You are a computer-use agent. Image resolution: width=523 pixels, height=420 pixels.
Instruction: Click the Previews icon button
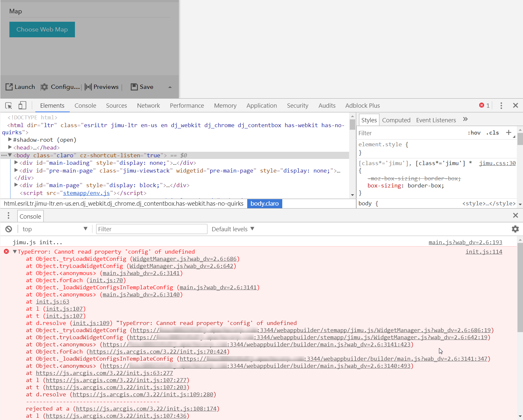[x=88, y=87]
